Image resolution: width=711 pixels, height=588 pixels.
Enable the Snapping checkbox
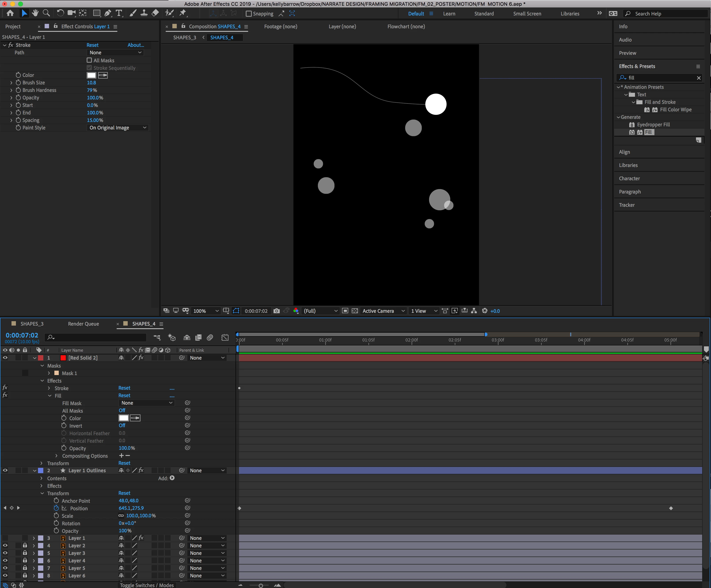(x=249, y=13)
